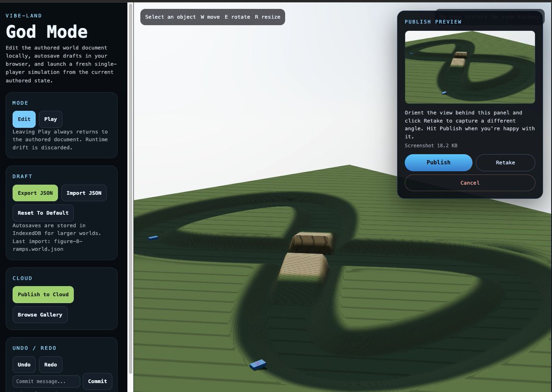Click the UNDO / REDO section label

pyautogui.click(x=34, y=348)
